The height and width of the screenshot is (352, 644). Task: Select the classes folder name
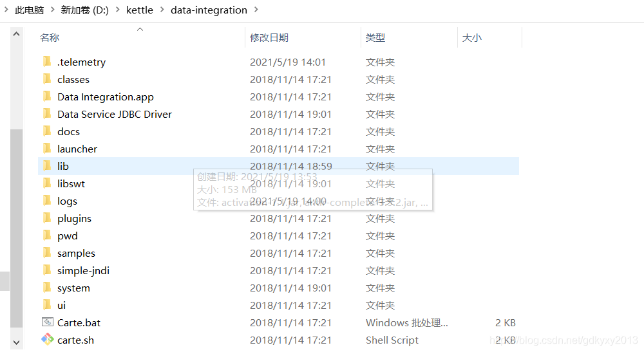pos(73,79)
